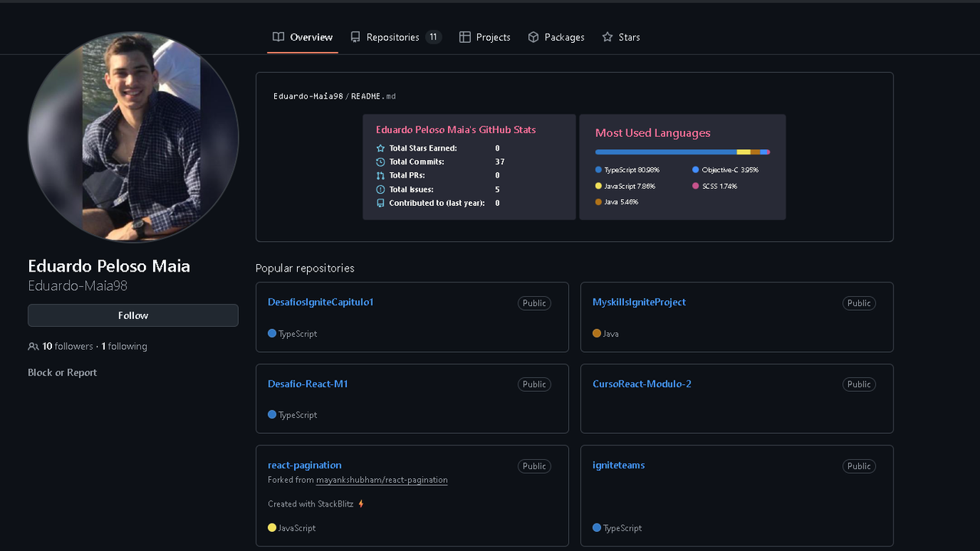Open the CursoReact-Modulo-2 repository

[642, 384]
